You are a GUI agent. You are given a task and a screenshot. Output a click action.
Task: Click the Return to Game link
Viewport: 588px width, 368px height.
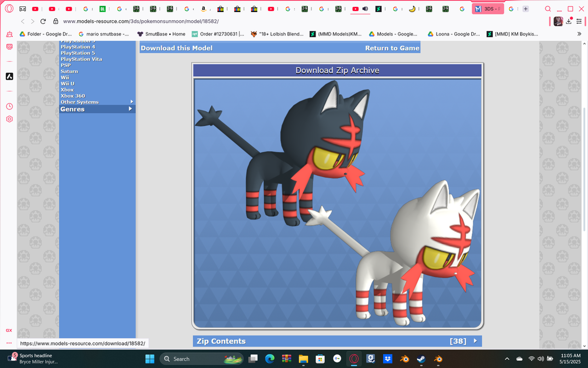pyautogui.click(x=392, y=48)
